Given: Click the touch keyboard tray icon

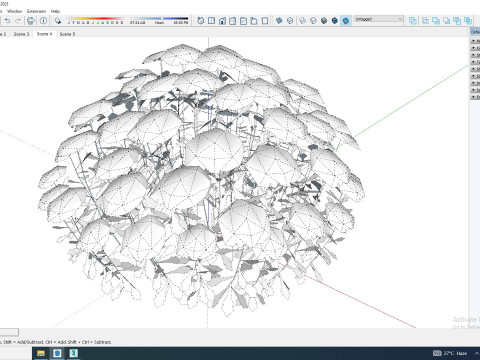Looking at the screenshot, I should point(437,353).
